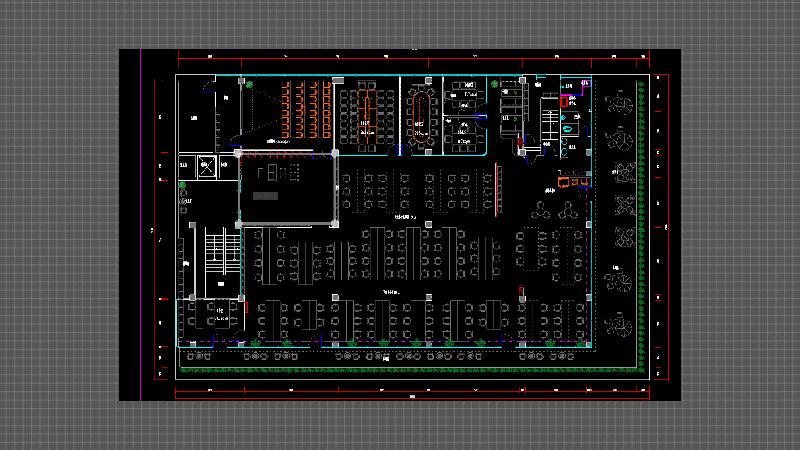Click the small meeting room at bottom left

click(218, 317)
